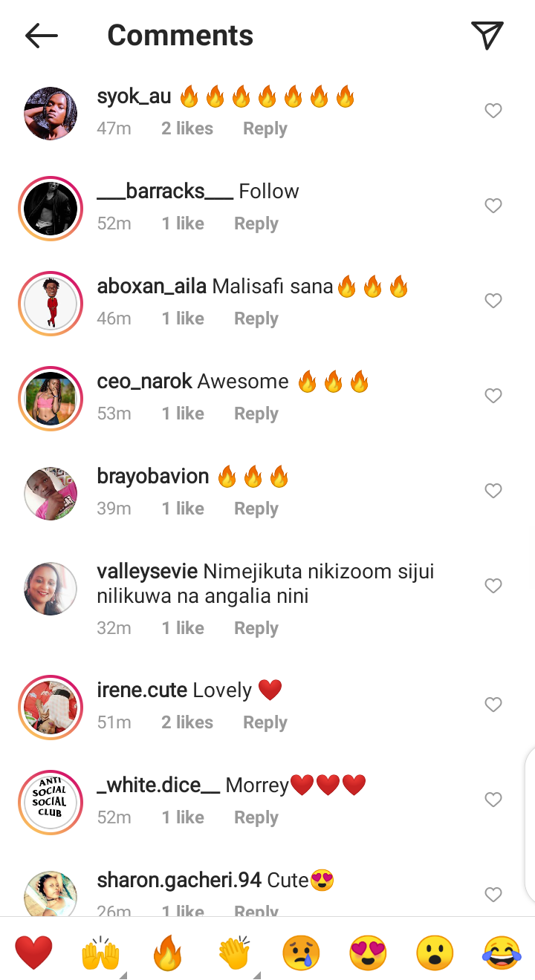Reply to brayobavion's comment
535x980 pixels.
[x=256, y=509]
